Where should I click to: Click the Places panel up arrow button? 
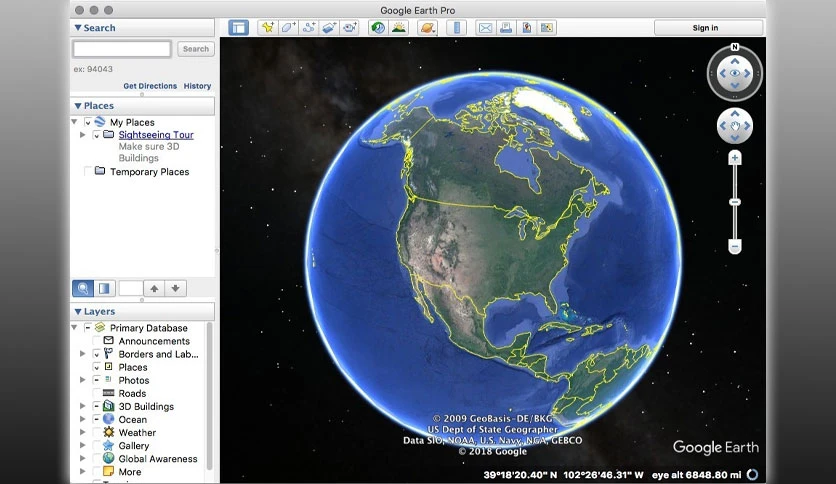(x=154, y=288)
